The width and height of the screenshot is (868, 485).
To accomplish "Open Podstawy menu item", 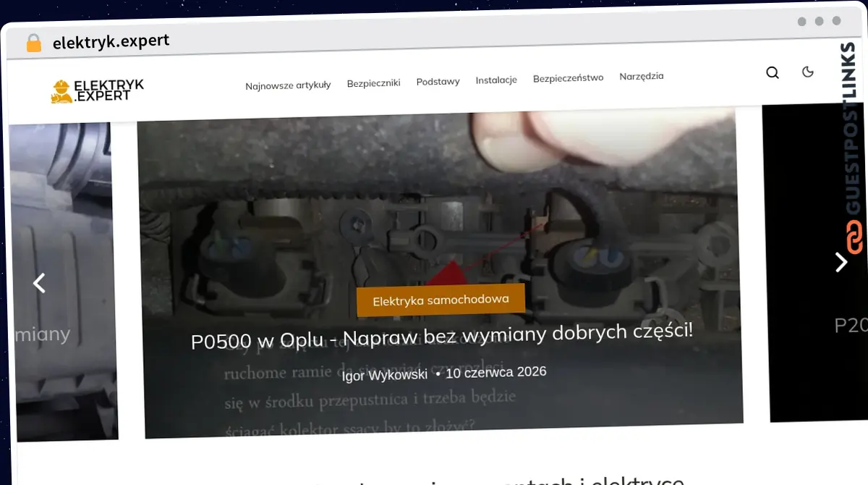I will pos(438,81).
